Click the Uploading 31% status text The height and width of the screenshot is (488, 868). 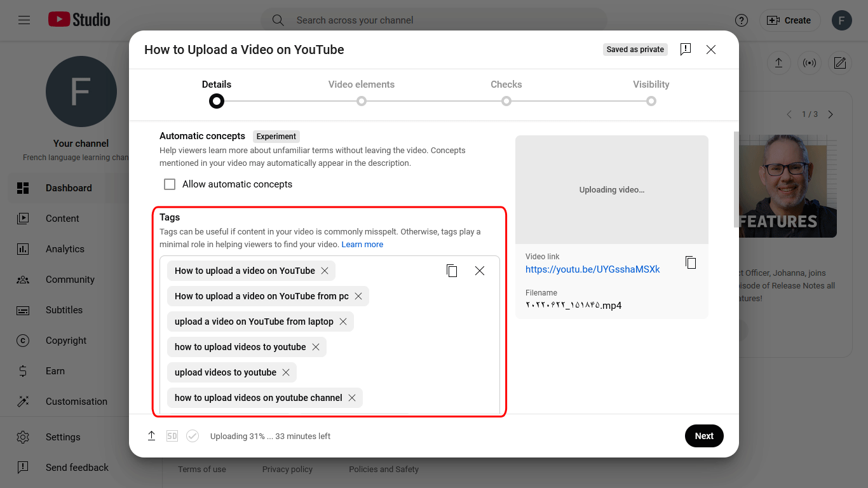(x=270, y=437)
